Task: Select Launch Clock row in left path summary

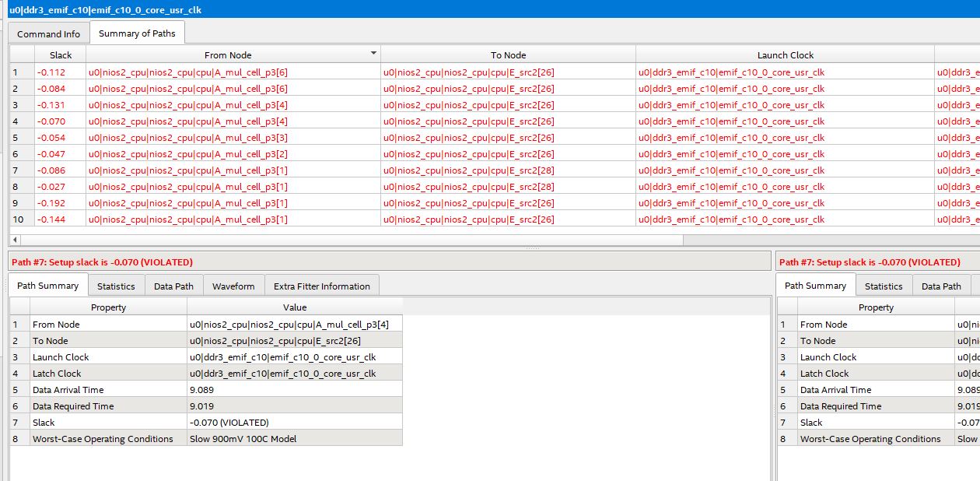Action: (206, 356)
